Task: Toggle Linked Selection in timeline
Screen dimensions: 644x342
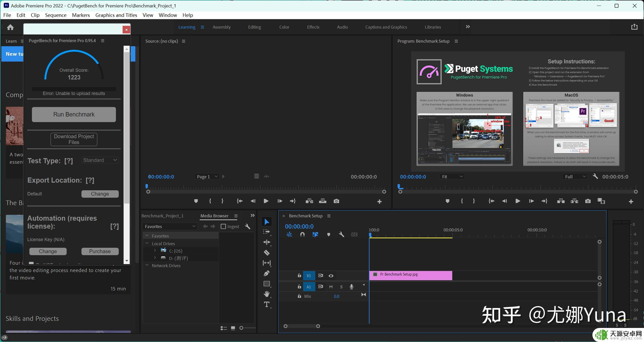Action: [x=315, y=234]
